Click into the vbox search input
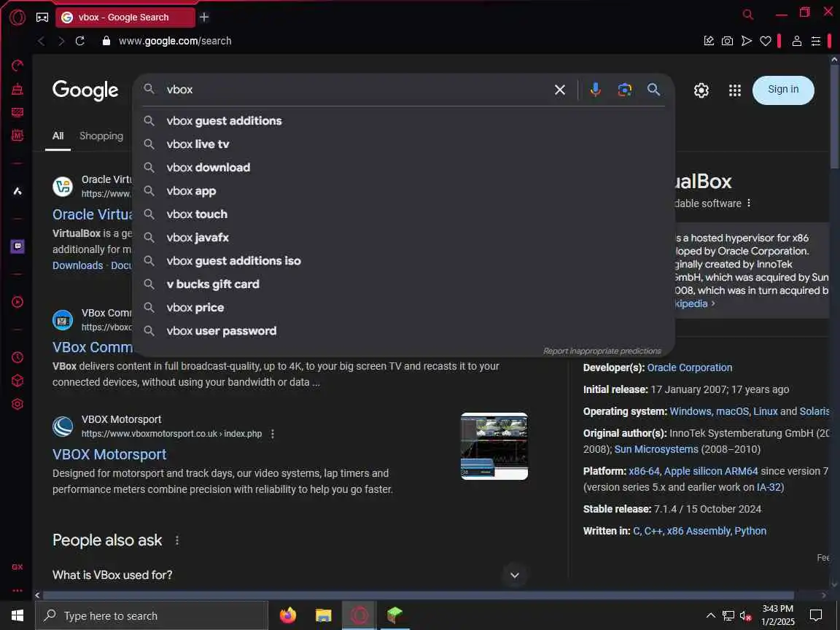Viewport: 840px width, 630px height. [354, 90]
